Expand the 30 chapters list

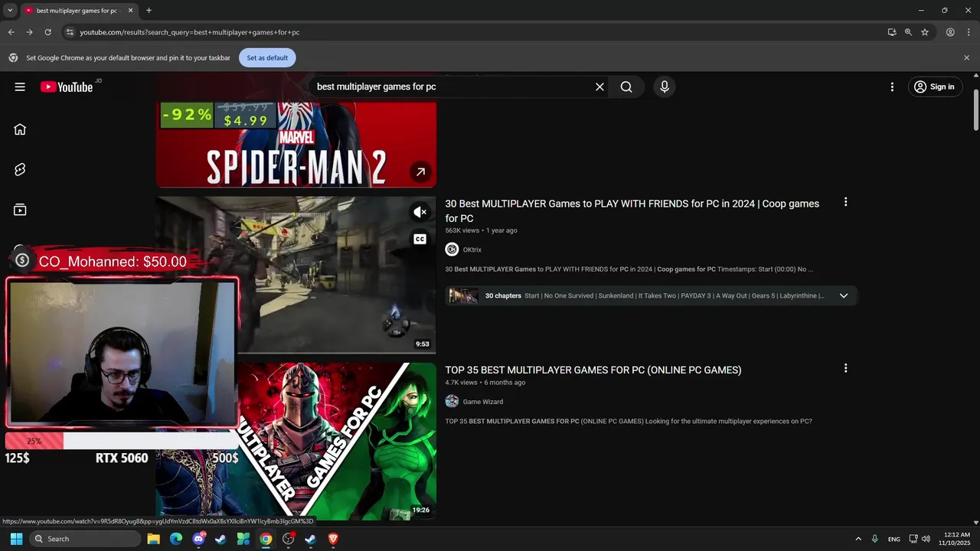click(x=844, y=295)
